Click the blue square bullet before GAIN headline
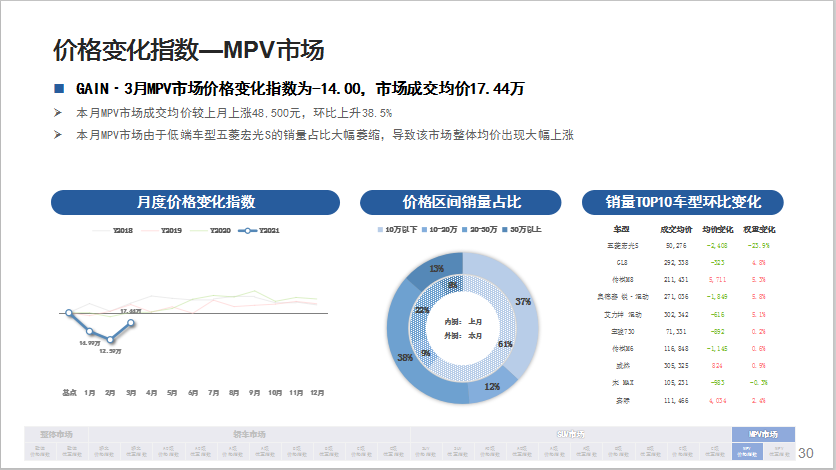Image resolution: width=836 pixels, height=470 pixels. pyautogui.click(x=59, y=89)
